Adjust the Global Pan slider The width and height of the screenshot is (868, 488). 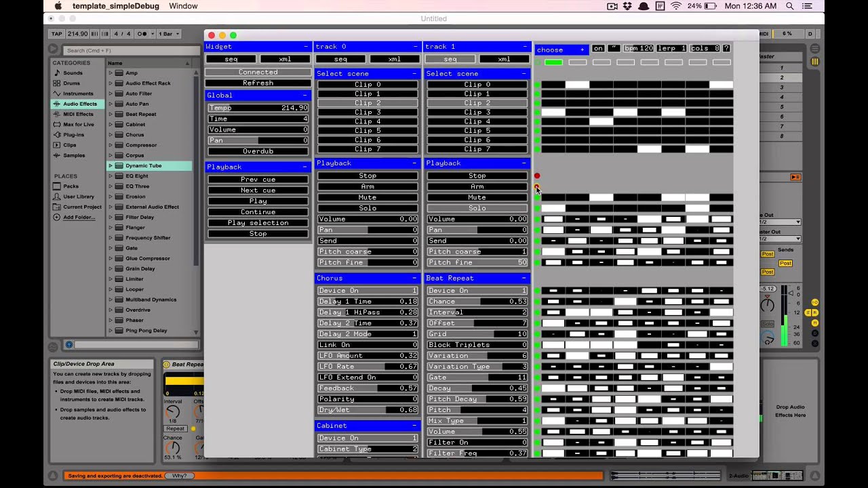click(x=258, y=140)
